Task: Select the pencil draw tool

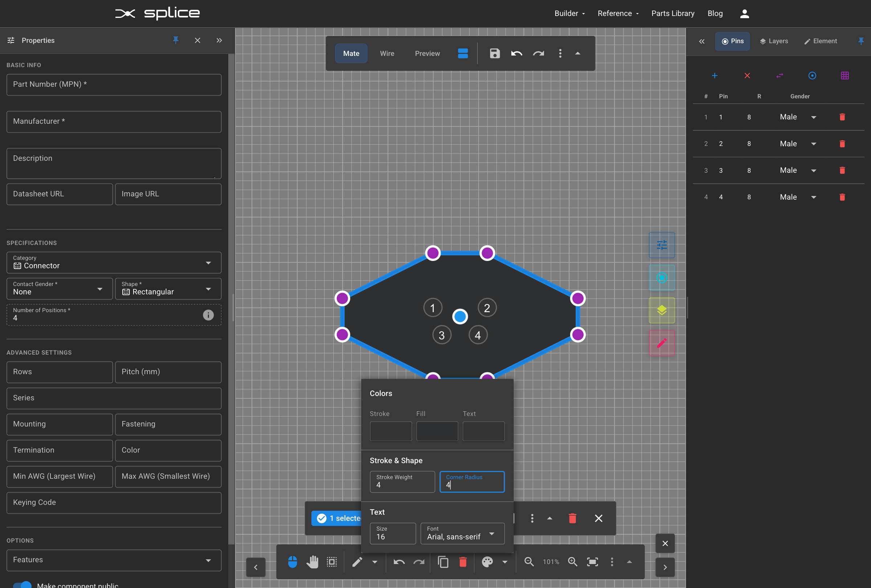Action: pos(357,562)
